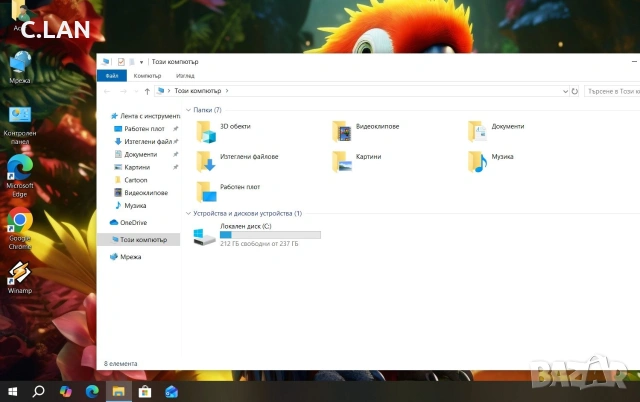Open the quick access toolbar customize dropdown
640x402 pixels.
tap(141, 62)
